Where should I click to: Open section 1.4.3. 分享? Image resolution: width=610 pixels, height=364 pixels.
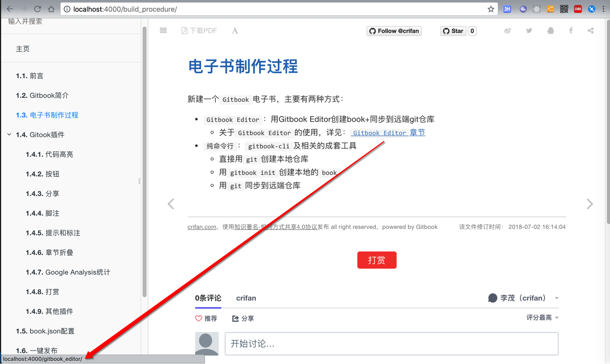coord(42,194)
